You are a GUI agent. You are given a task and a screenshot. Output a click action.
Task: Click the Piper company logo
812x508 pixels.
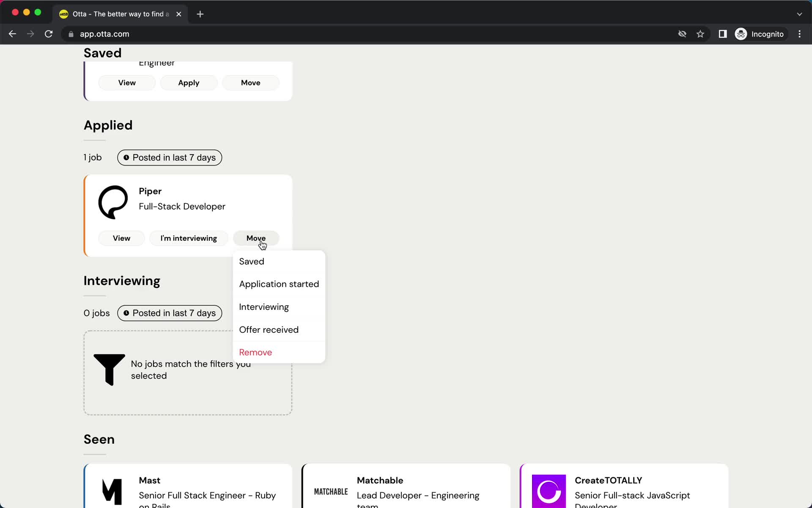coord(113,202)
